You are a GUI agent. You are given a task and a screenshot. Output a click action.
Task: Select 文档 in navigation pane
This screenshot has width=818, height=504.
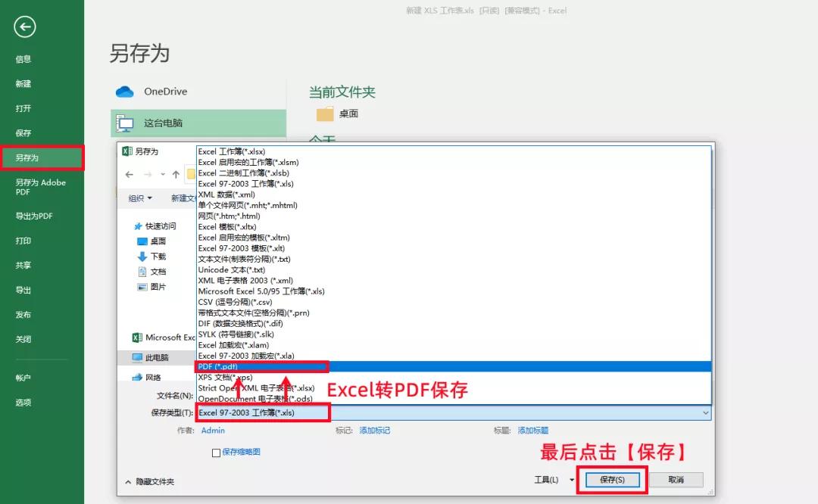(151, 272)
